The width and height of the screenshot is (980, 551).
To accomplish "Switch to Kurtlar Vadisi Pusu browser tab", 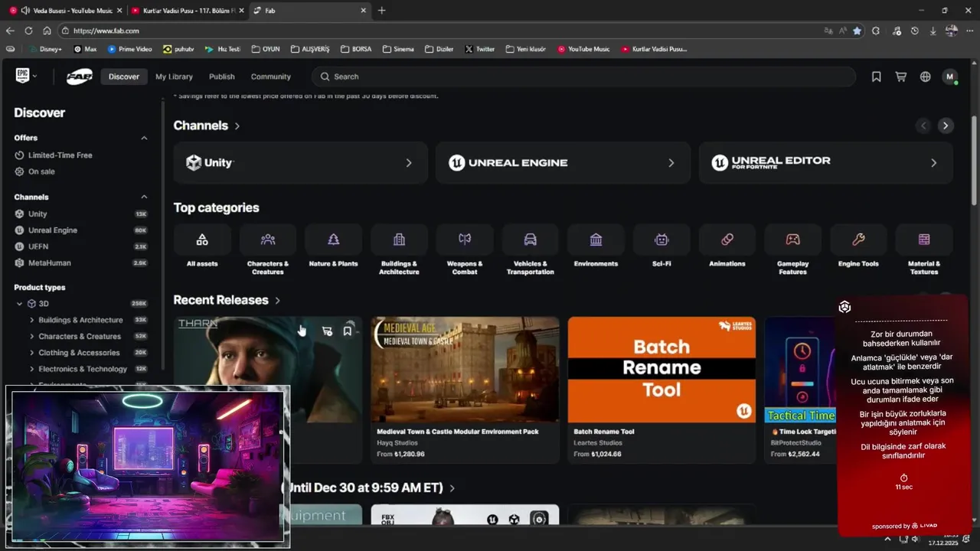I will 188,11.
